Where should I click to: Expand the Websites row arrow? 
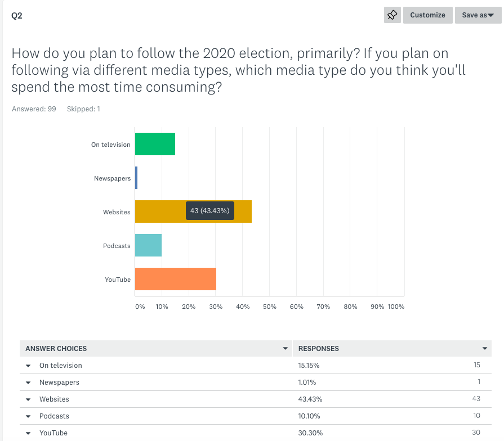tap(28, 399)
